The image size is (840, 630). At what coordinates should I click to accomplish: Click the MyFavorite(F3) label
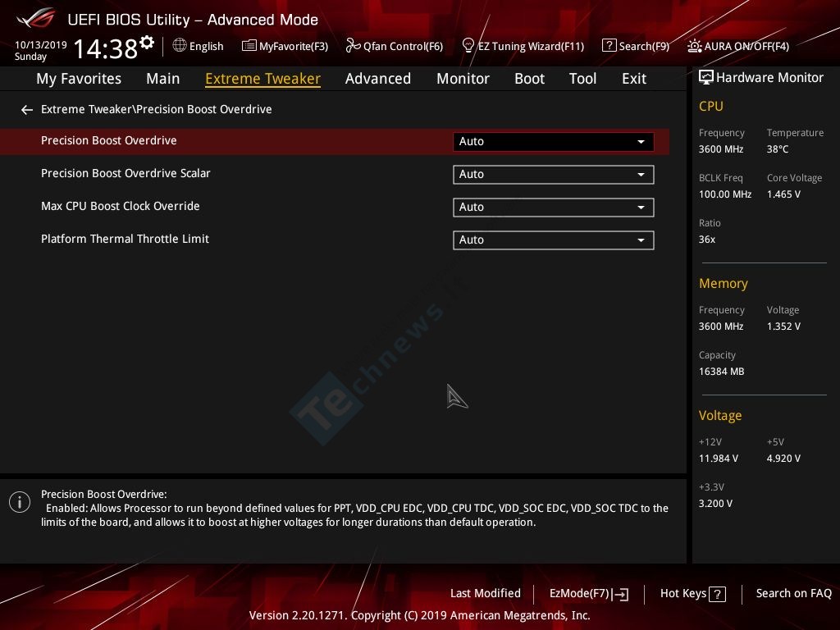[x=294, y=47]
